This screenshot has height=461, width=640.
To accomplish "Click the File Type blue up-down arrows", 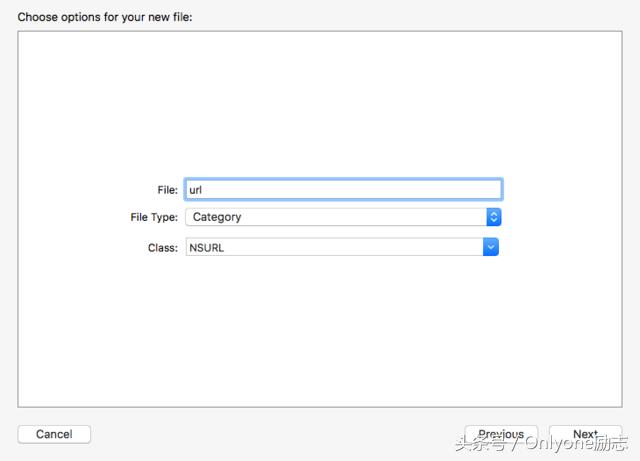I will (493, 217).
